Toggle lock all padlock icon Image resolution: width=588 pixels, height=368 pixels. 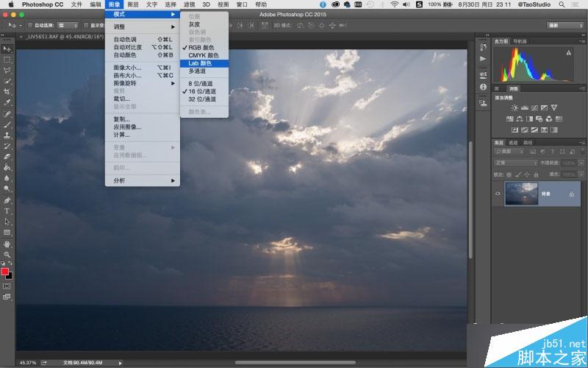point(536,174)
